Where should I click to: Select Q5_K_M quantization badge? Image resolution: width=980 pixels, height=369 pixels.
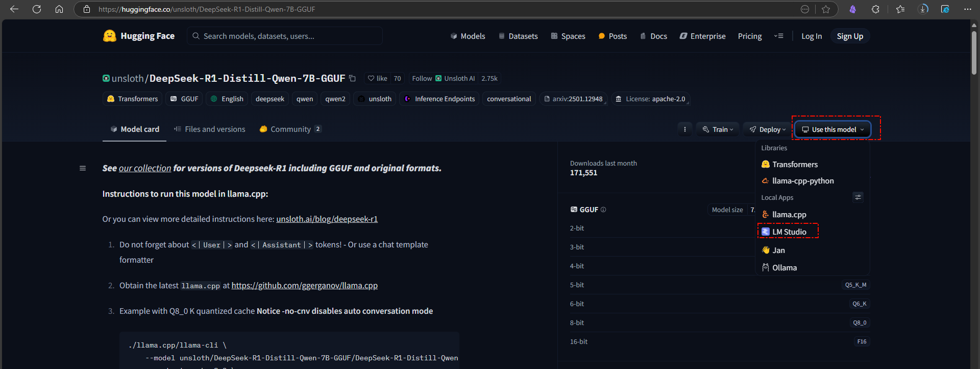point(855,285)
